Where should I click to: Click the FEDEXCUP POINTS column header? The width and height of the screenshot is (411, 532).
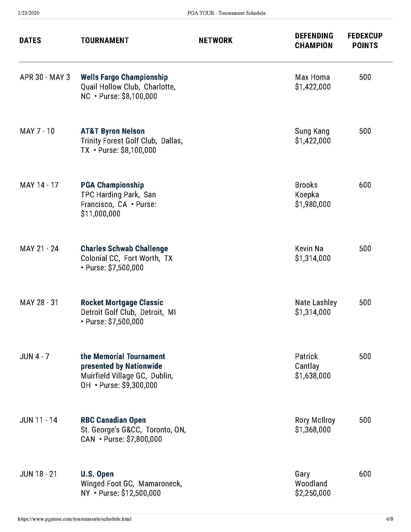365,40
